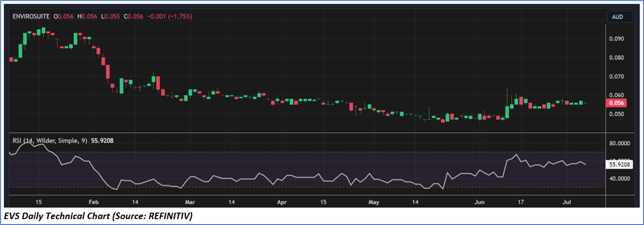Image resolution: width=644 pixels, height=225 pixels.
Task: Select the 0.080 price axis label
Action: coord(616,58)
